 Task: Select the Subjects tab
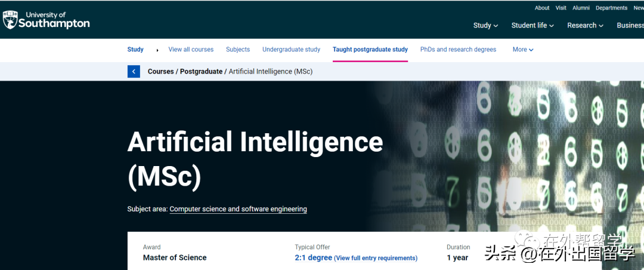pos(238,50)
